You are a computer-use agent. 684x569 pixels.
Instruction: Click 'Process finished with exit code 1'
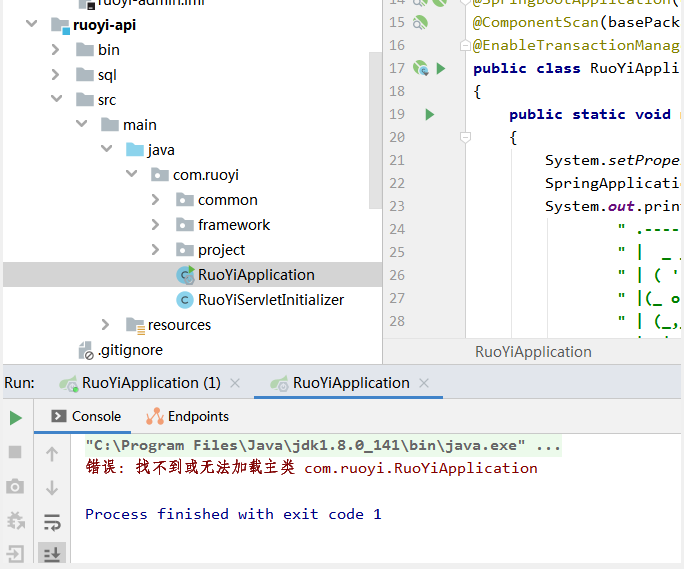[233, 514]
